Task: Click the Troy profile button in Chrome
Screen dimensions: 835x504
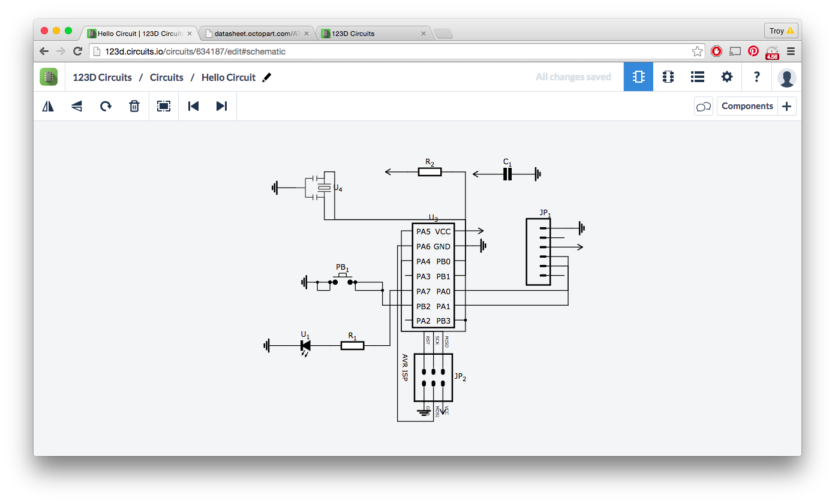Action: click(x=781, y=31)
